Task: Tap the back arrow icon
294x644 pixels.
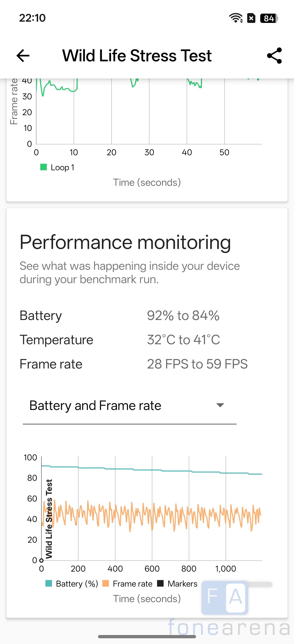Action: [x=23, y=56]
